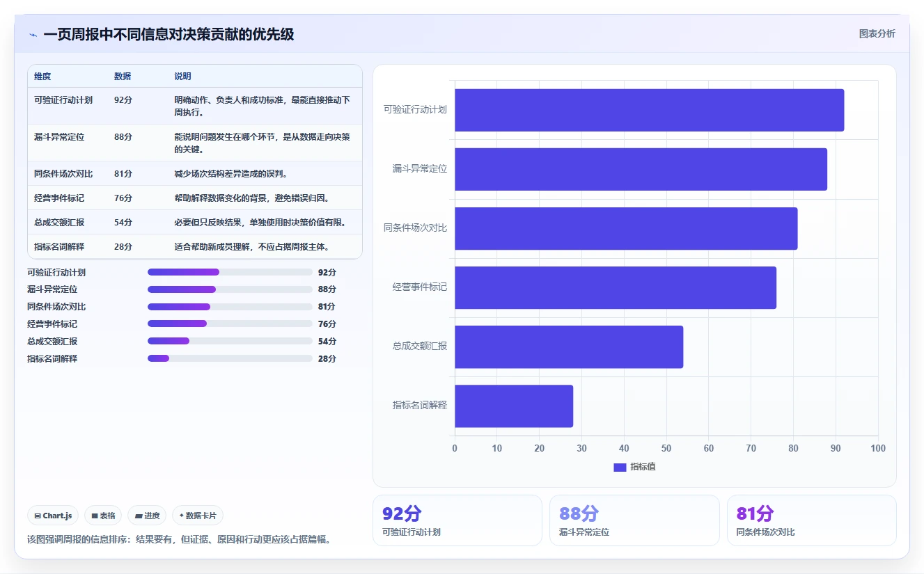Click the 可验证行动计划 chart bar

649,110
